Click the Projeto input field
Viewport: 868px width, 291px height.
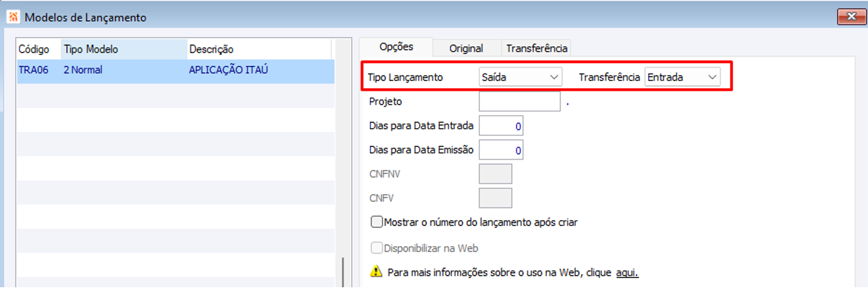tap(519, 101)
